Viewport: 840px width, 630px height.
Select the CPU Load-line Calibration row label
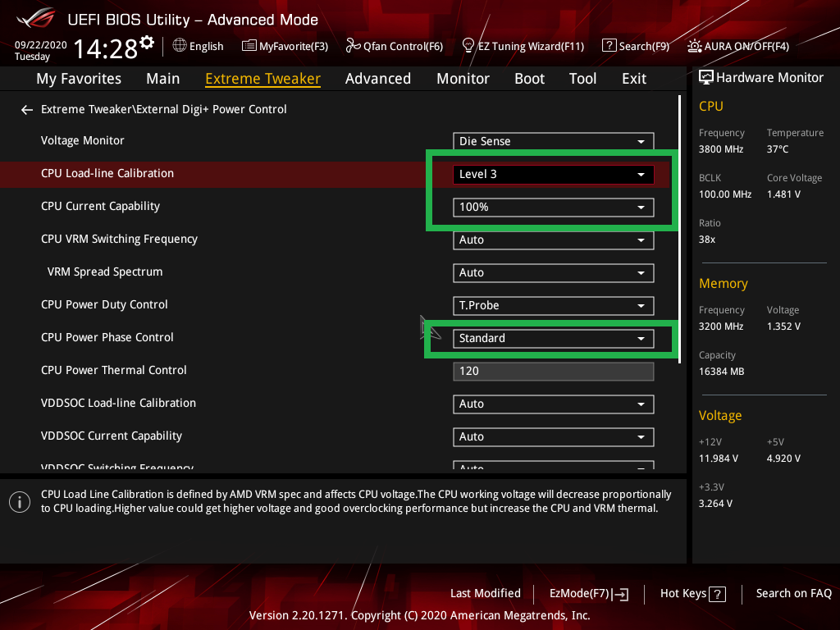107,174
